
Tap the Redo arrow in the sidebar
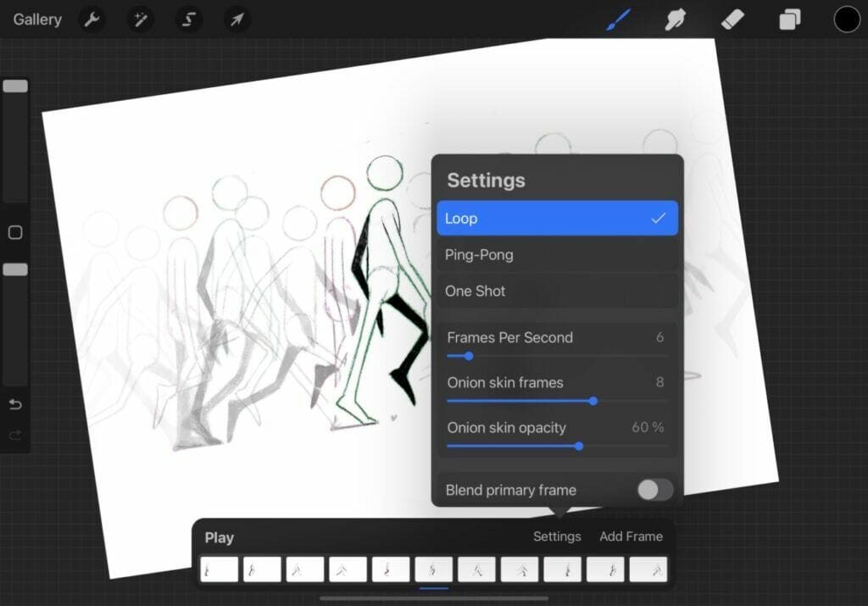click(15, 435)
